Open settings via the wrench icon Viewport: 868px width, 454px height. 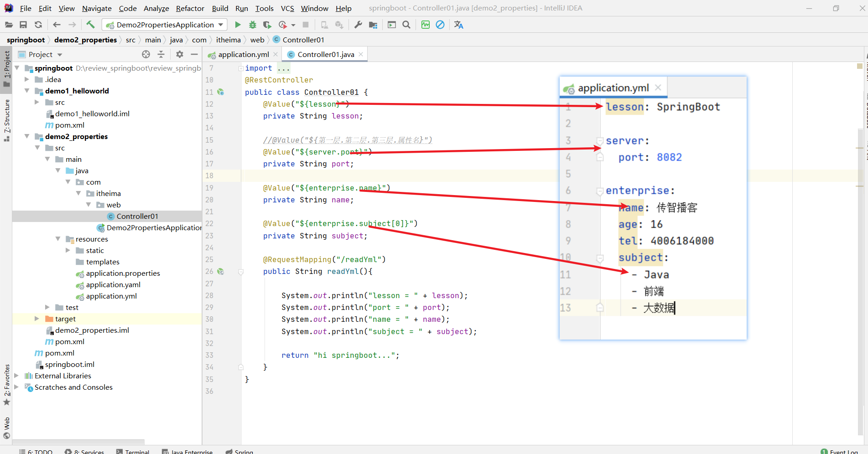point(358,25)
